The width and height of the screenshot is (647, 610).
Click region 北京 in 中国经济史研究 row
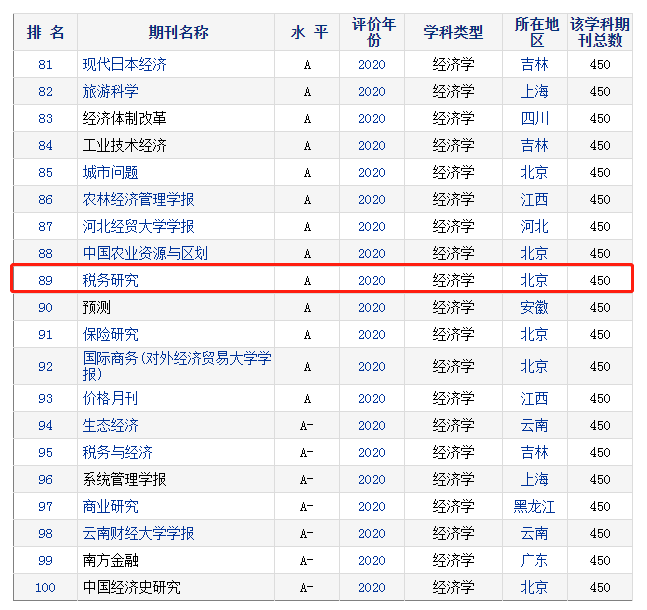(x=534, y=587)
